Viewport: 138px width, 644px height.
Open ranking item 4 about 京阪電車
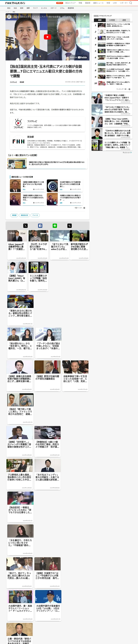click(112, 45)
